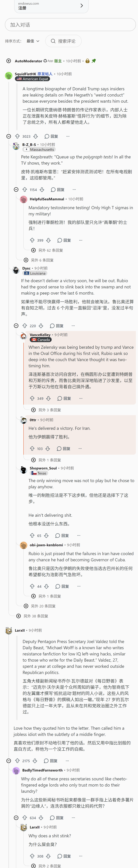The height and width of the screenshot is (868, 138).
Task: Downvote BadlyTimedFarnsworth's comment with 634 votes
Action: pos(41,818)
